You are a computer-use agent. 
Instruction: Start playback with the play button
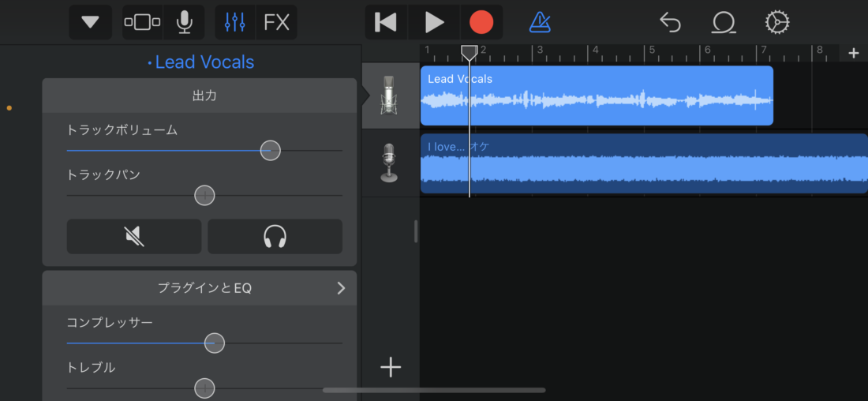point(435,22)
